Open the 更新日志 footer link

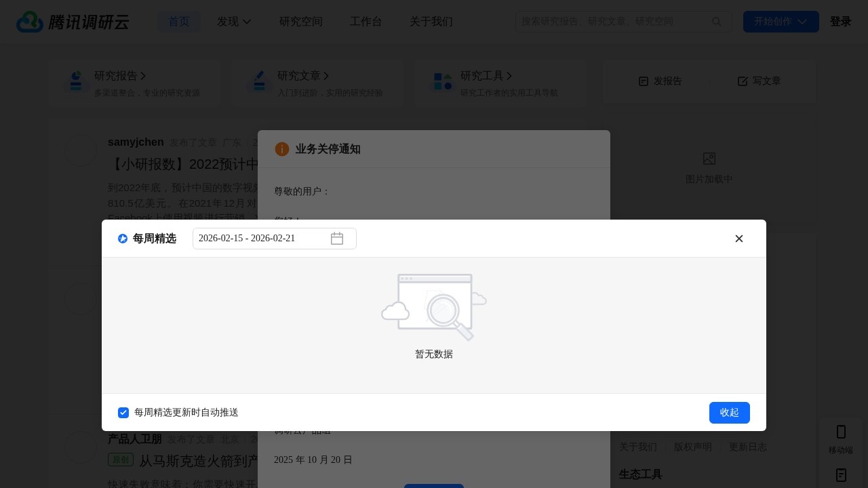pos(747,447)
